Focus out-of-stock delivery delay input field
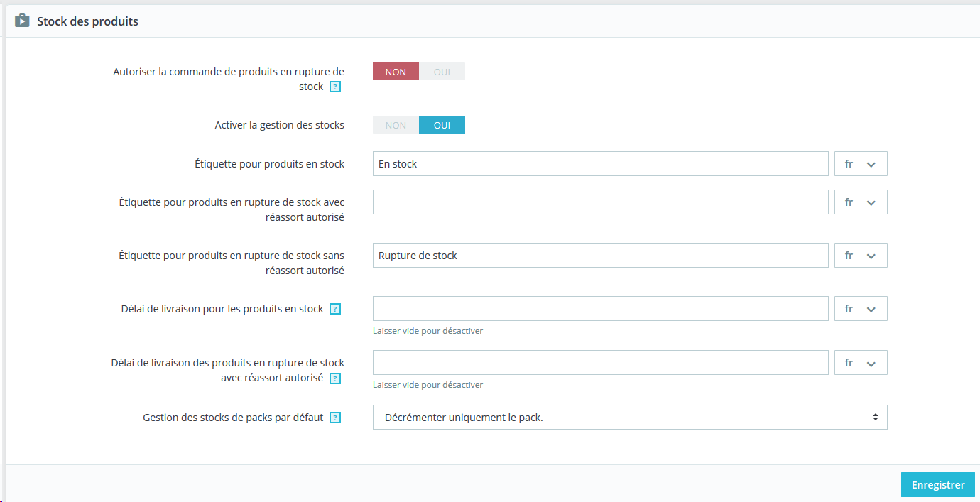 pos(601,363)
